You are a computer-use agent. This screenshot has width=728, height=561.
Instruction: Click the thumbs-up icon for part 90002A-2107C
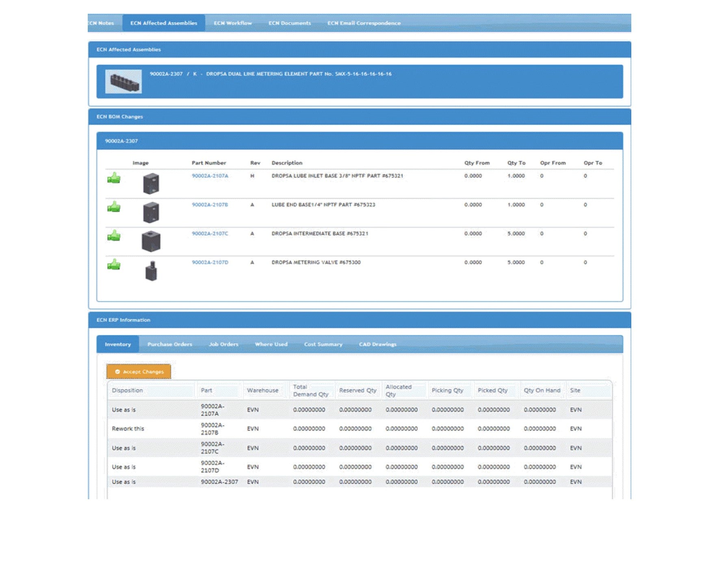114,236
